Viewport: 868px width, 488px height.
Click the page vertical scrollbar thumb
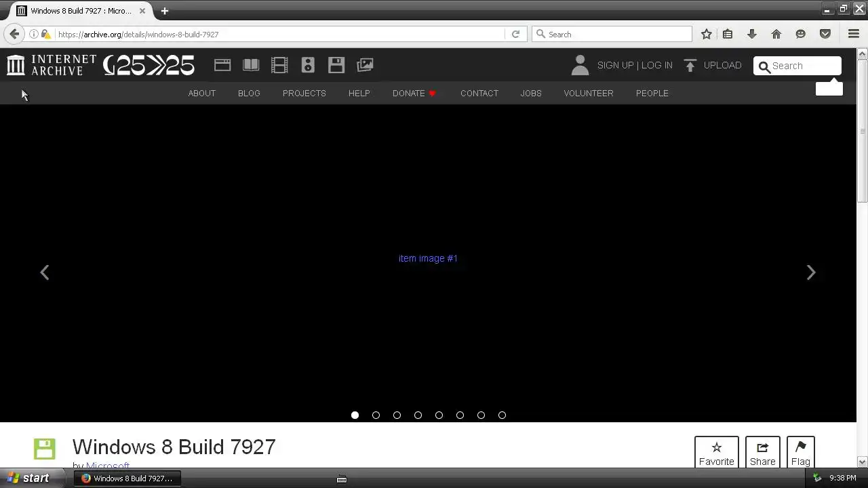pyautogui.click(x=863, y=130)
